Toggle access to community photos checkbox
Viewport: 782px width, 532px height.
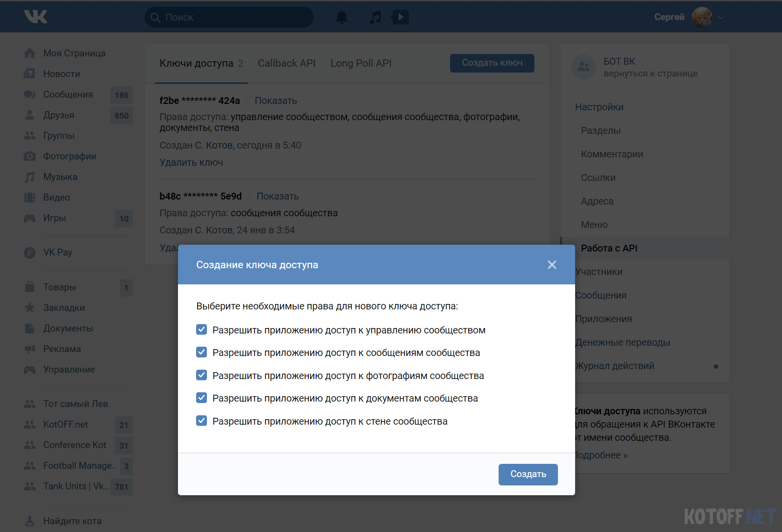click(202, 375)
